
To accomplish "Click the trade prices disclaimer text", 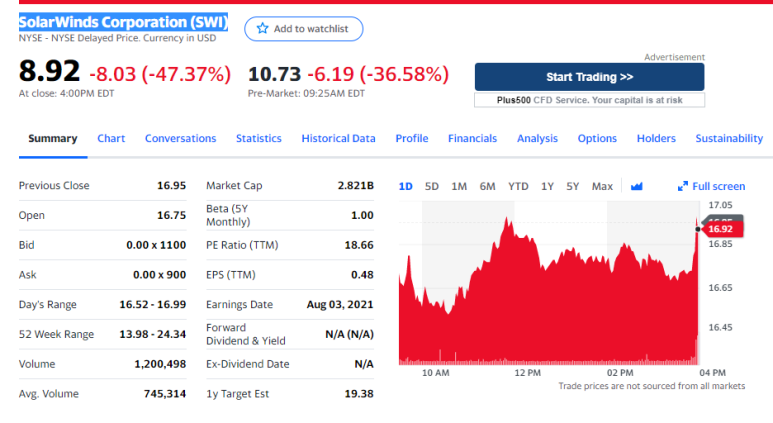I will [652, 386].
